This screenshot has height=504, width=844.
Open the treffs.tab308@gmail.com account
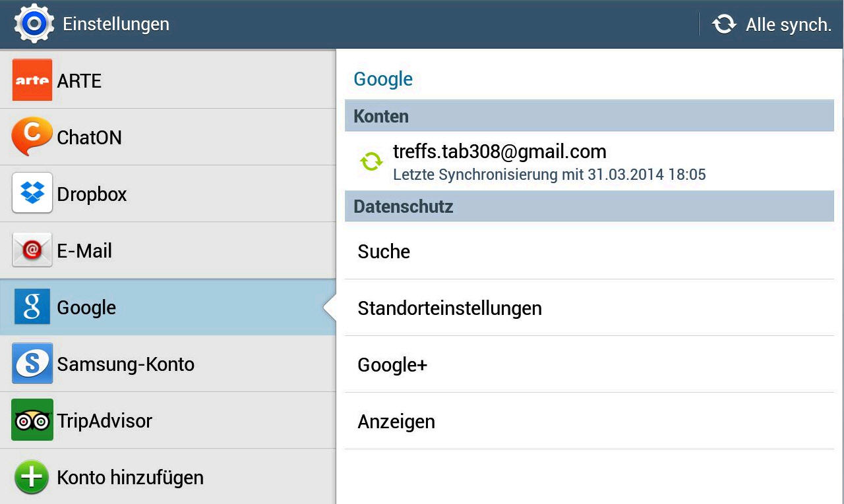499,161
